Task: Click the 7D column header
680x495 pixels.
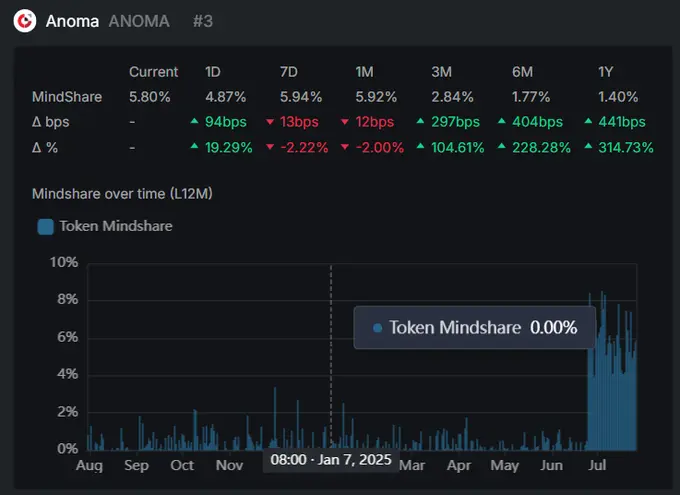Action: 289,72
